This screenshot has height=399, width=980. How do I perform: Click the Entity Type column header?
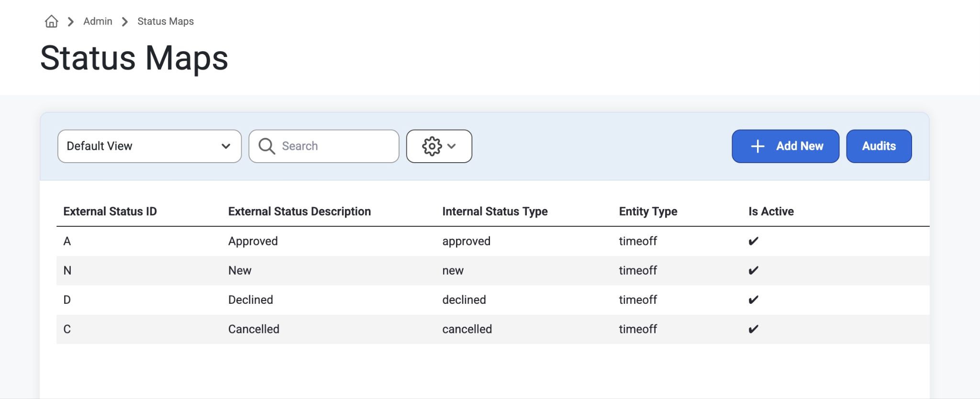click(648, 211)
